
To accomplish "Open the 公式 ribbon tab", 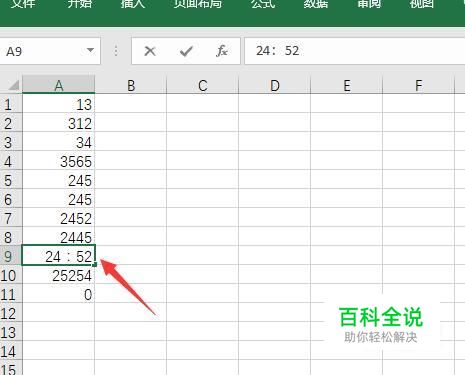I will tap(263, 3).
